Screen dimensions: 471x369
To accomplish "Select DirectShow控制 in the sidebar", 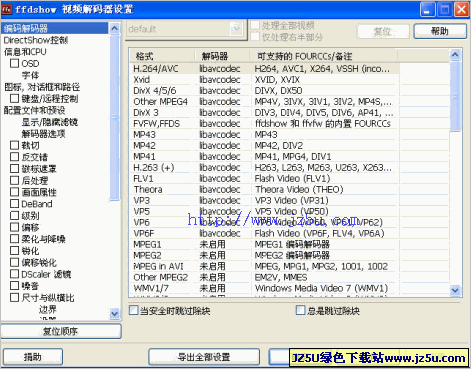I will [36, 40].
